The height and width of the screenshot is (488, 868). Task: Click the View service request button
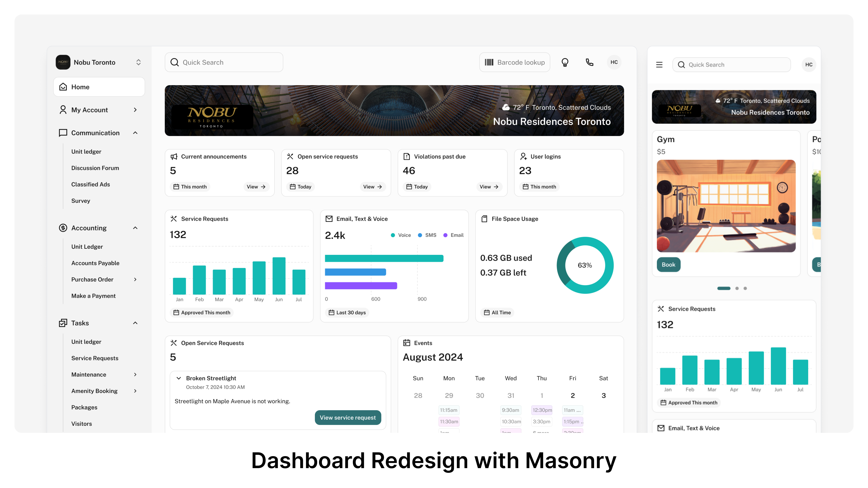[348, 417]
